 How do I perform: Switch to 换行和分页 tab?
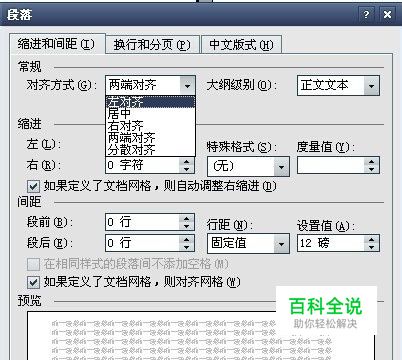(x=152, y=45)
